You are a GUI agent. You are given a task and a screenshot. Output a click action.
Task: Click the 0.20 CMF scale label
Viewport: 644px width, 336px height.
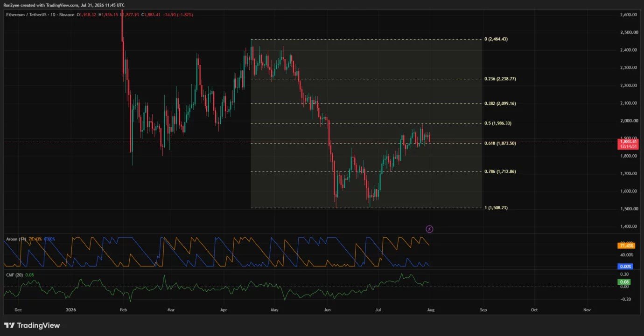pos(624,275)
